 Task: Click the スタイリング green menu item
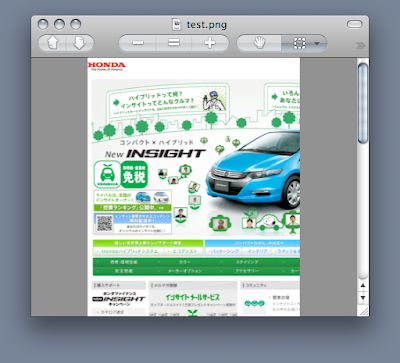coord(247,262)
